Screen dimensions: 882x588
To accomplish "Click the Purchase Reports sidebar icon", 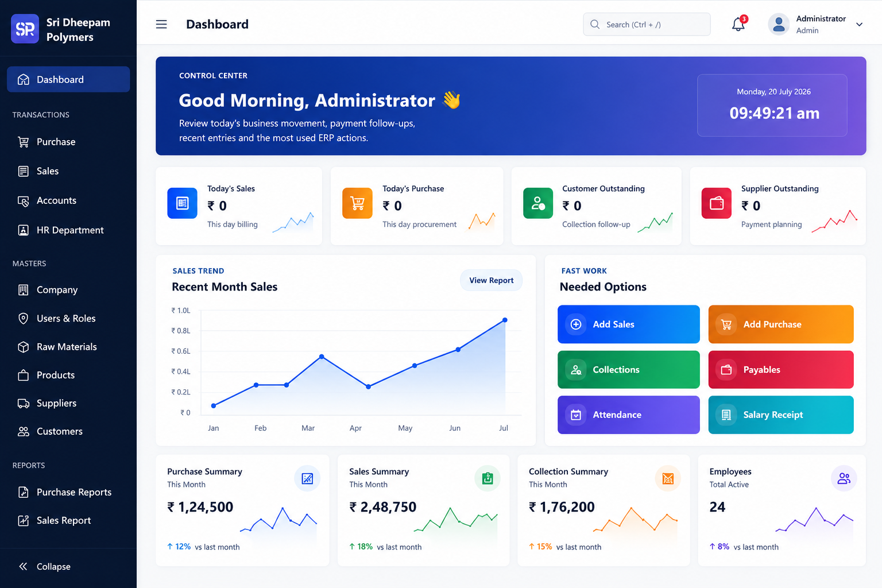I will [24, 492].
